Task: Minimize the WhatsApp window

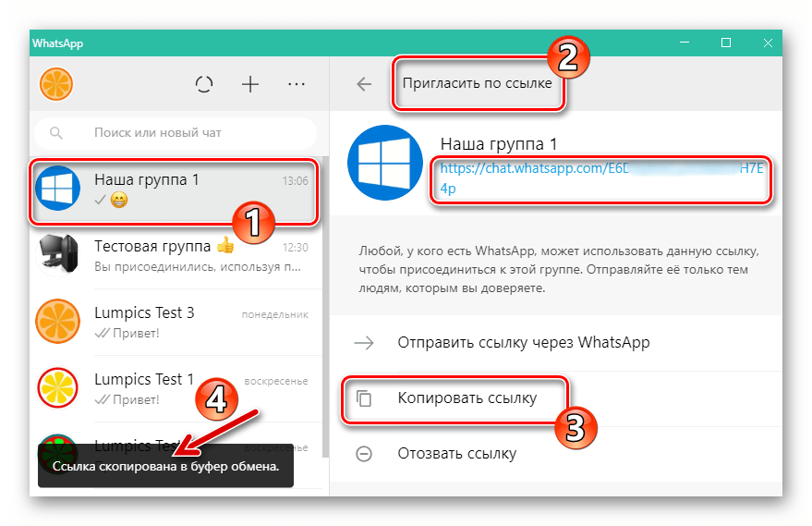Action: click(x=685, y=43)
